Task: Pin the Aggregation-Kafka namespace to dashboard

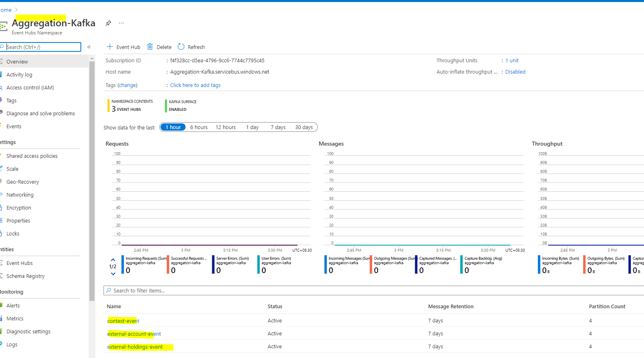Action: tap(108, 23)
